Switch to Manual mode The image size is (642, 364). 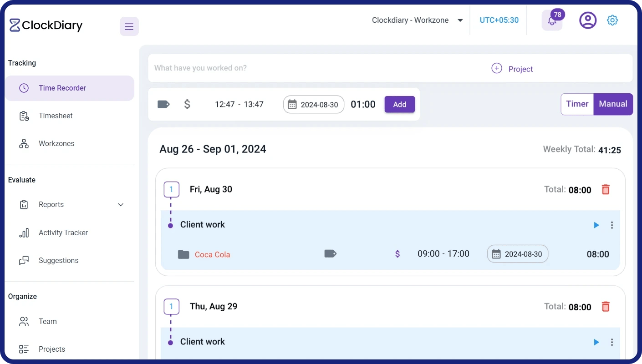tap(613, 104)
